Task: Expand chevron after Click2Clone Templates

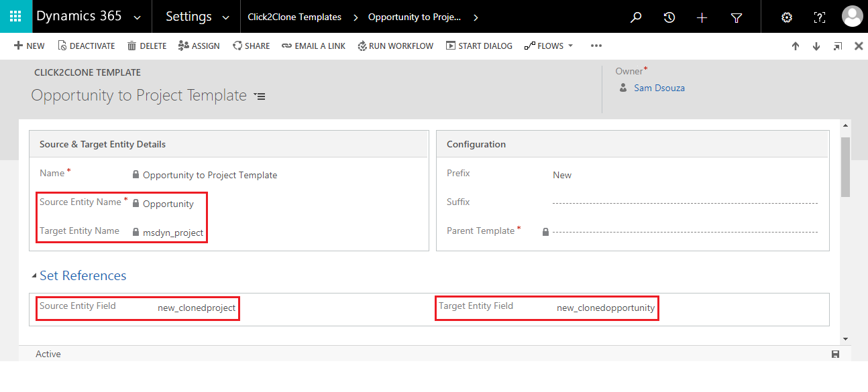Action: click(x=355, y=17)
